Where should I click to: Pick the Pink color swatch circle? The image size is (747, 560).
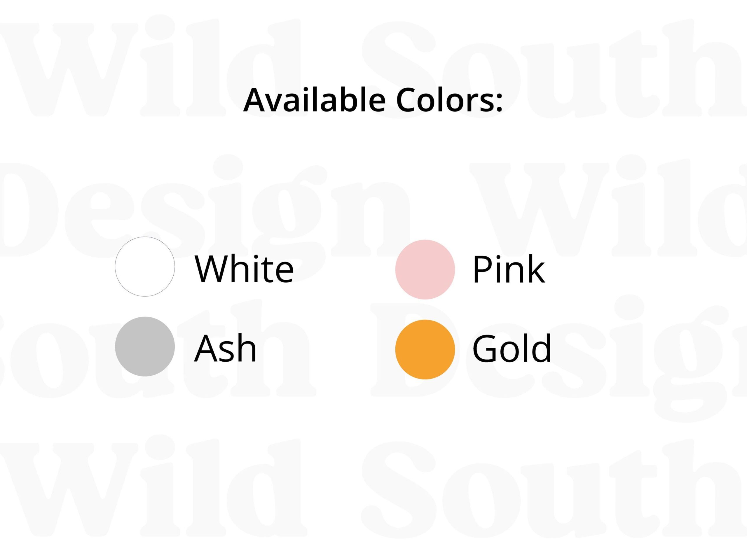425,269
